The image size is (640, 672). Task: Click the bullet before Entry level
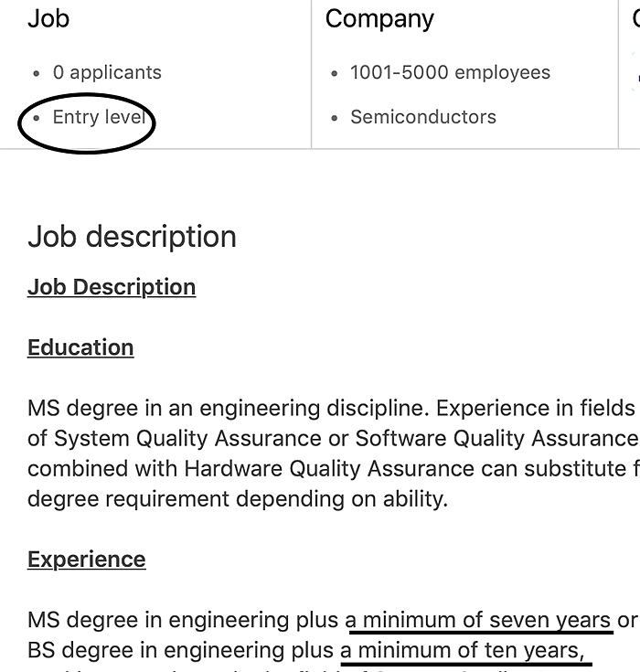point(36,118)
